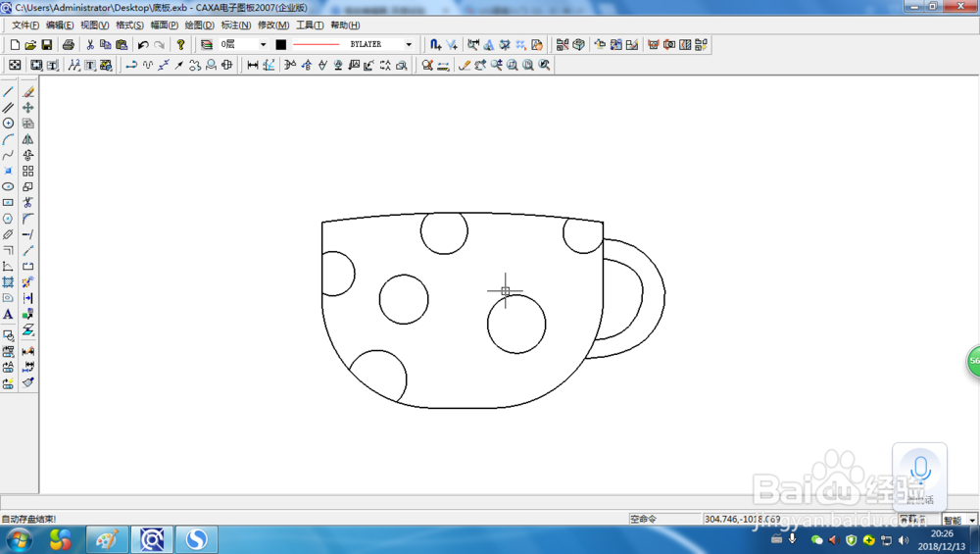Select the Circle drawing tool

(8, 124)
